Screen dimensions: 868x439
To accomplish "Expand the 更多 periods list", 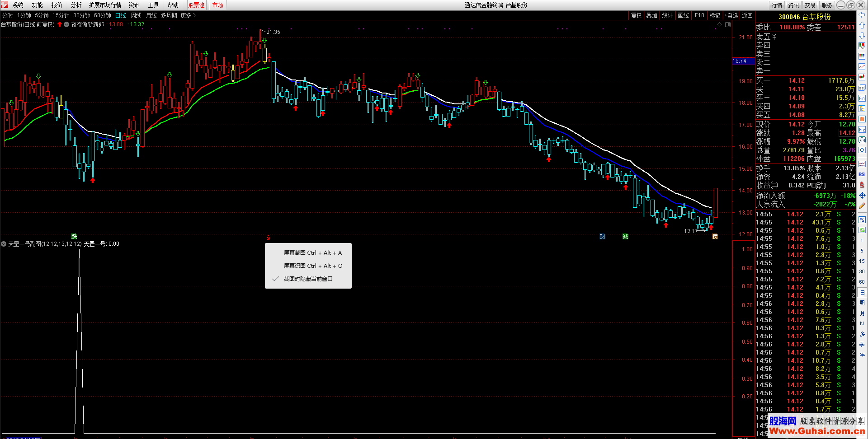I will 188,15.
